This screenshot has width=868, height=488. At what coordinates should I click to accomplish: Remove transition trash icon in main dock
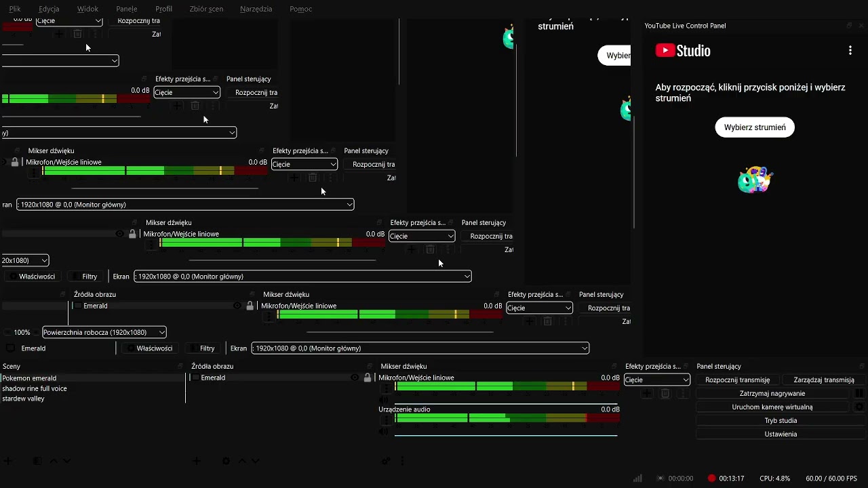click(665, 393)
